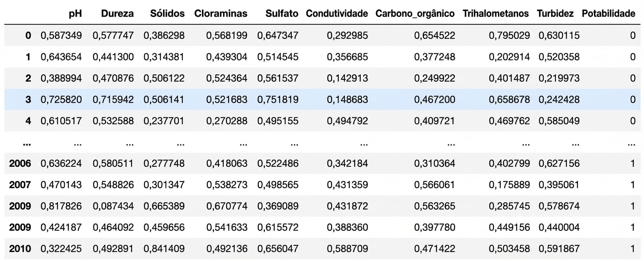
Task: Click Dureza value 0,087434
Action: coord(113,206)
